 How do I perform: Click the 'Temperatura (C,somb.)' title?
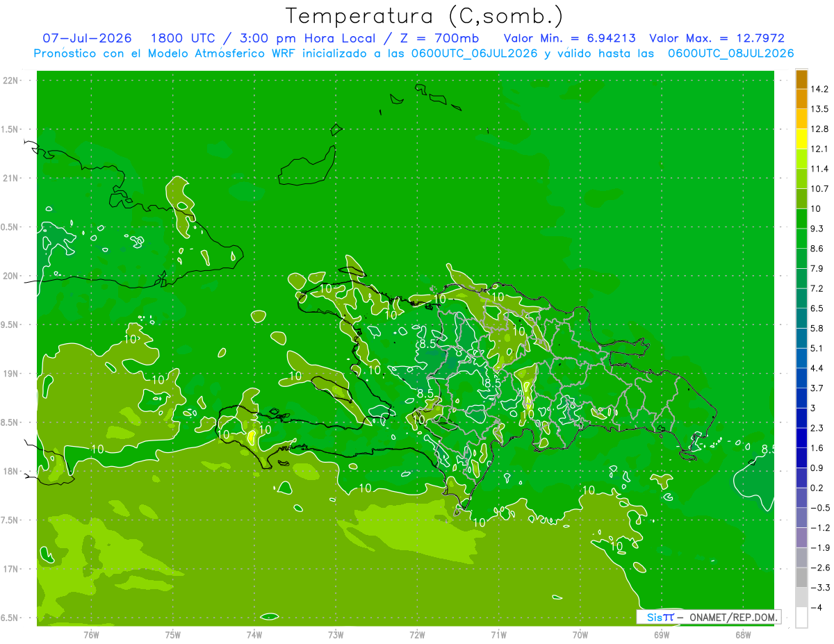coord(425,16)
